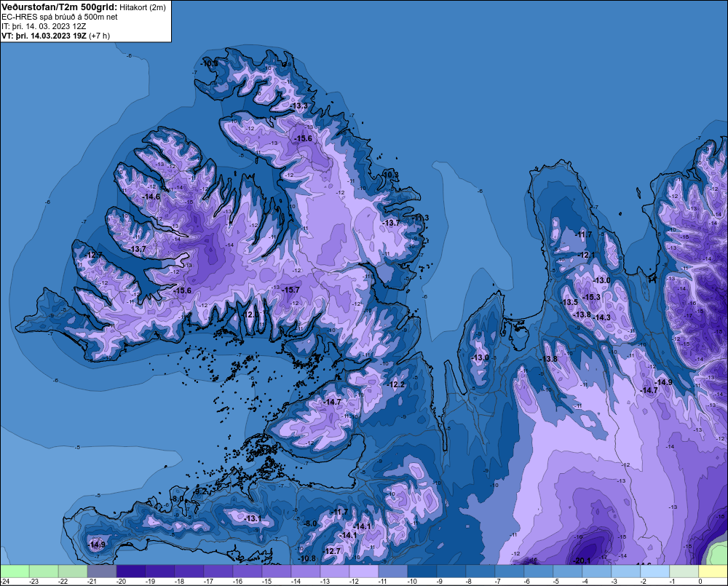The width and height of the screenshot is (728, 586).
Task: Click the "-13.1" temperature label on Snæfellsnes
Action: (253, 518)
